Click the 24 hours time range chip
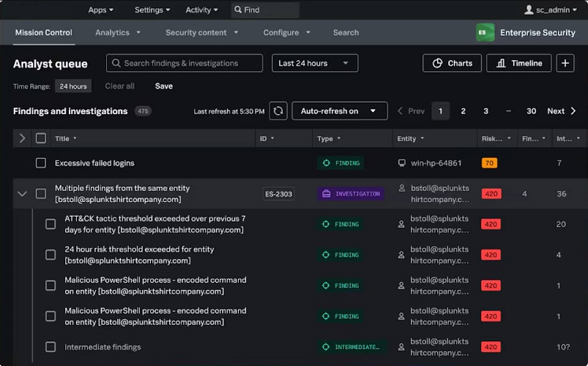Viewport: 588px width, 366px height. 73,86
